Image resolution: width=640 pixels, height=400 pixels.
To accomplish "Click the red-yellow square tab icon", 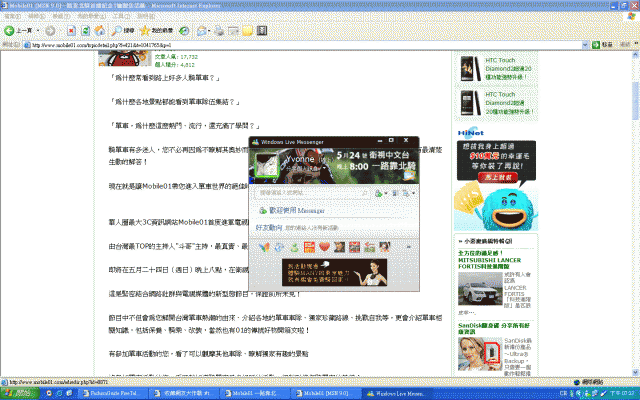I will pyautogui.click(x=309, y=247).
